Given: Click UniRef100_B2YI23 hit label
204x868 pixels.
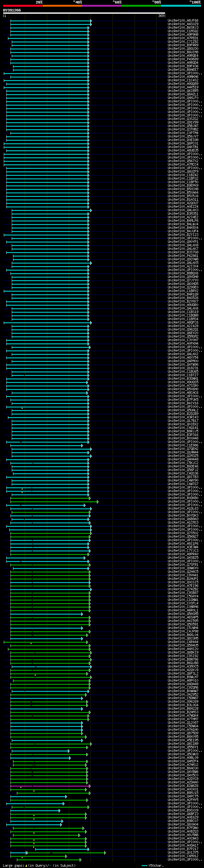Looking at the screenshot, I should [183, 235].
